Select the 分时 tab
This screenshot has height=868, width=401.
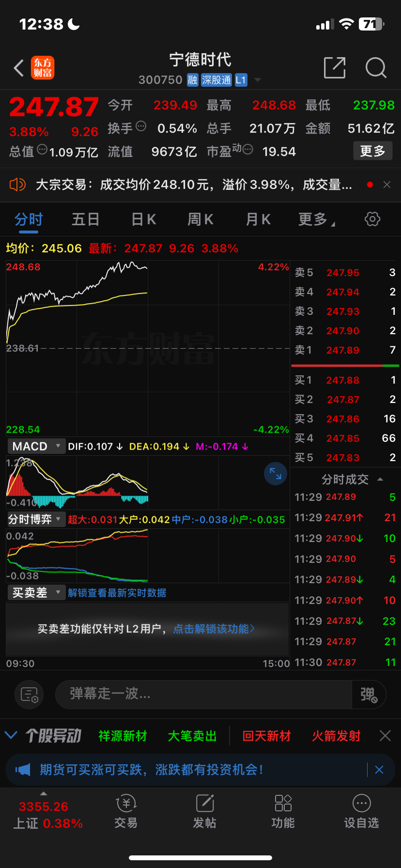click(x=29, y=219)
